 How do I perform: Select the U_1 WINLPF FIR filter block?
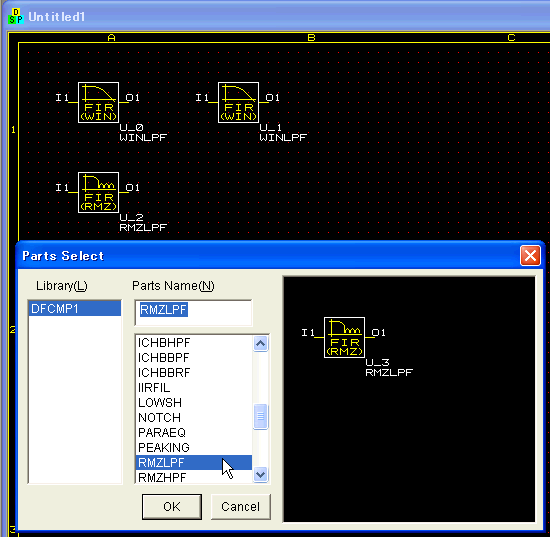tap(239, 102)
